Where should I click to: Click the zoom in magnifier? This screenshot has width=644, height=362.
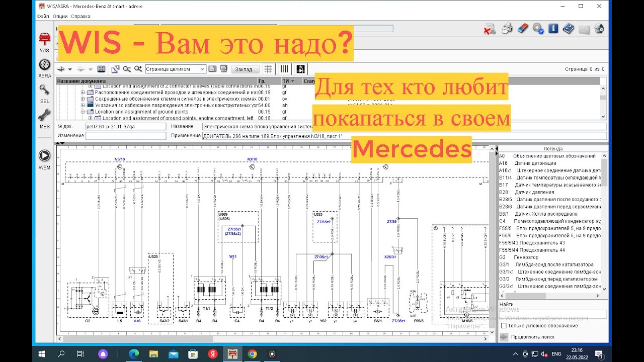pyautogui.click(x=137, y=69)
